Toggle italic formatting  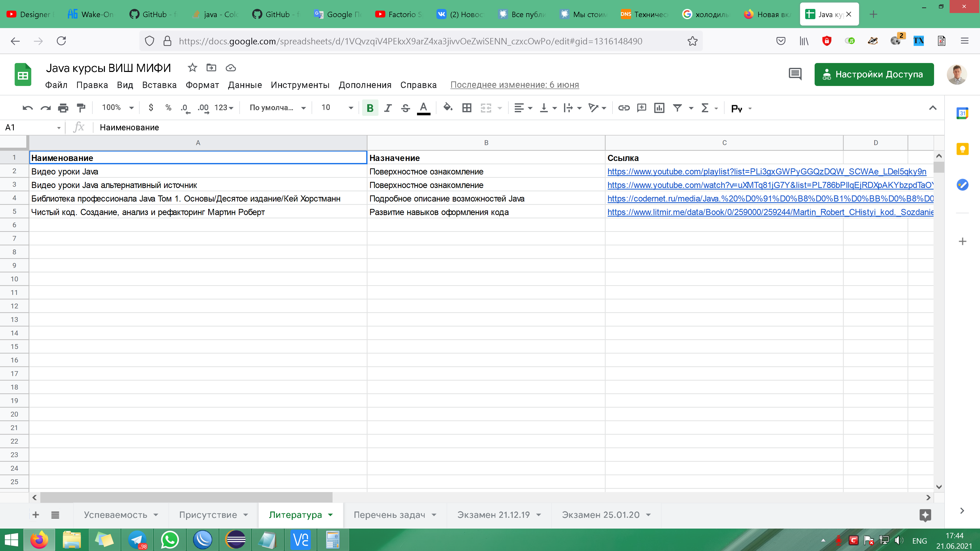coord(388,108)
